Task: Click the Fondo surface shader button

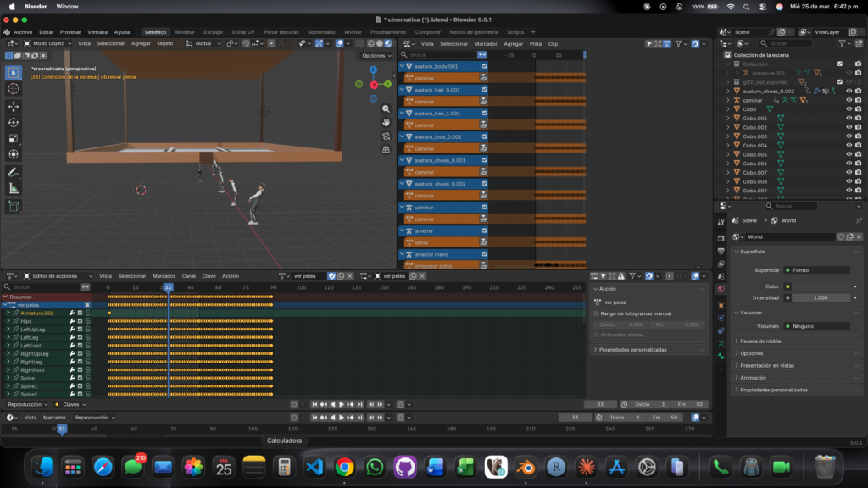Action: (818, 270)
